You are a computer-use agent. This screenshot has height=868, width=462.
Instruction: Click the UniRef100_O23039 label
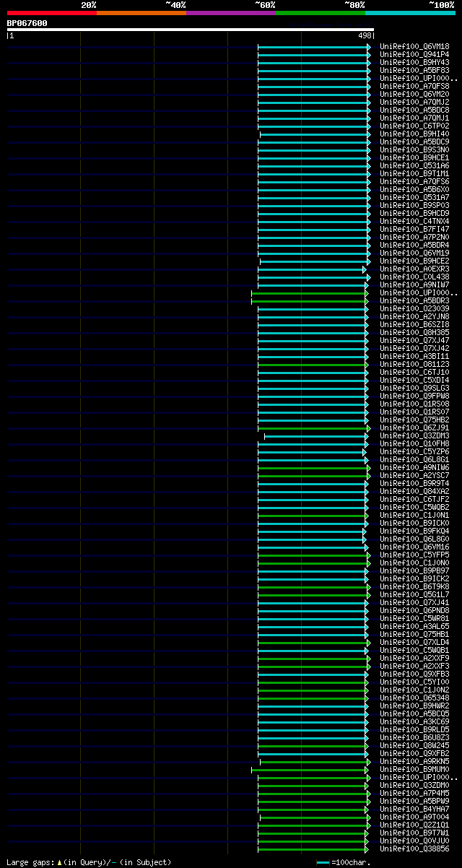pyautogui.click(x=414, y=308)
